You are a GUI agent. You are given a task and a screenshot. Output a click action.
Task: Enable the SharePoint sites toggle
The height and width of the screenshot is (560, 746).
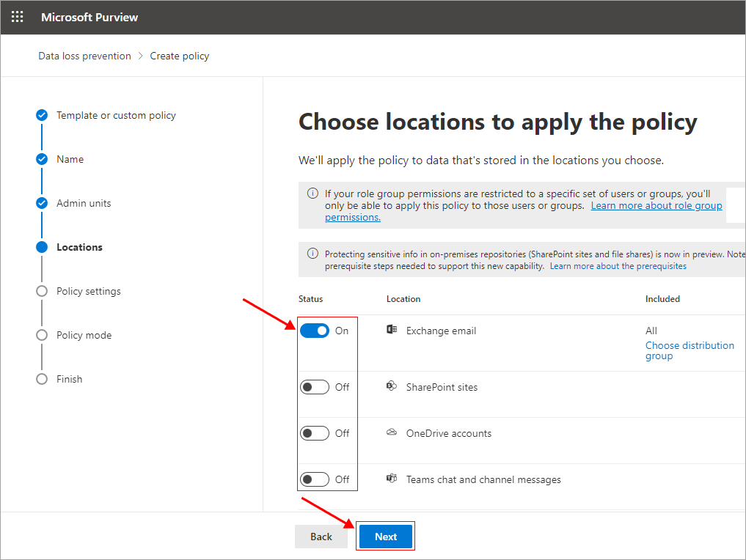pos(315,387)
